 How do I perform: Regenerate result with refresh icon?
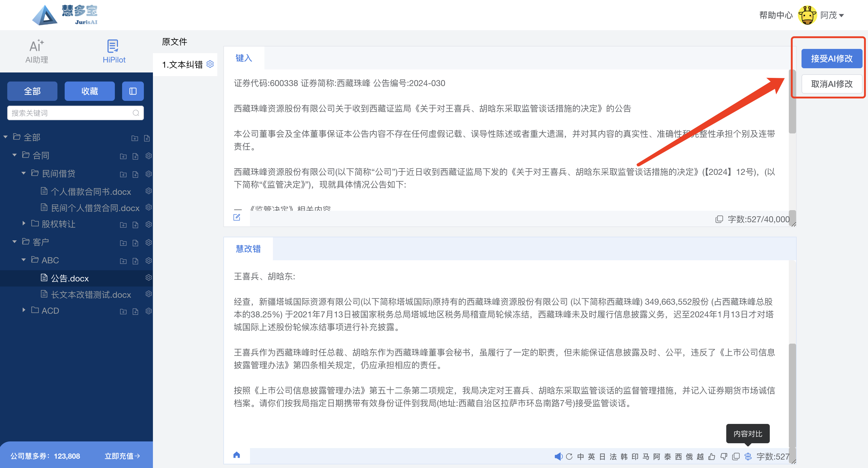coord(569,456)
